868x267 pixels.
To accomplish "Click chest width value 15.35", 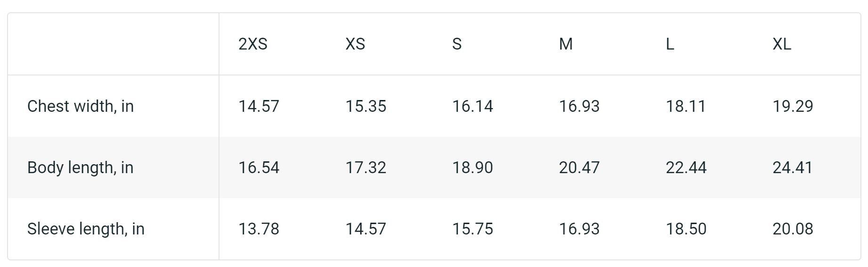I will tap(366, 106).
